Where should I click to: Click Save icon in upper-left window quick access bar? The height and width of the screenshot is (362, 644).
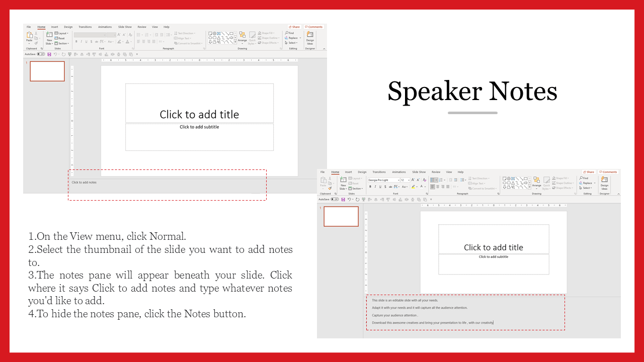(49, 54)
